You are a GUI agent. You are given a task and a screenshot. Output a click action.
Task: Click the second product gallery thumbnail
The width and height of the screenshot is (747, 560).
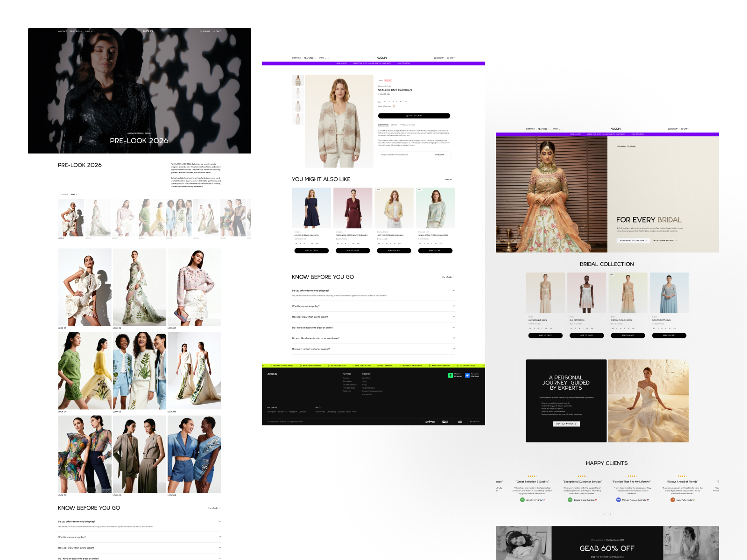[x=298, y=93]
